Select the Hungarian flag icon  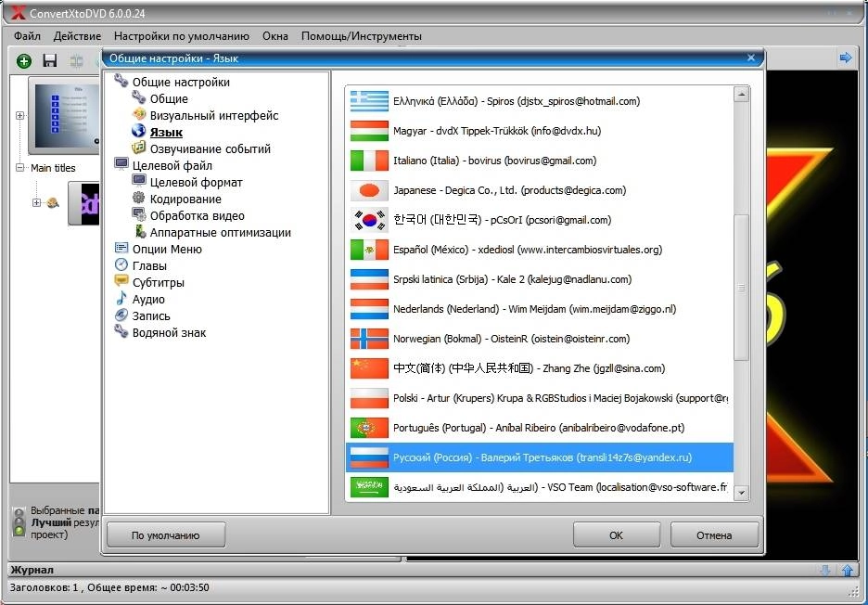tap(369, 132)
